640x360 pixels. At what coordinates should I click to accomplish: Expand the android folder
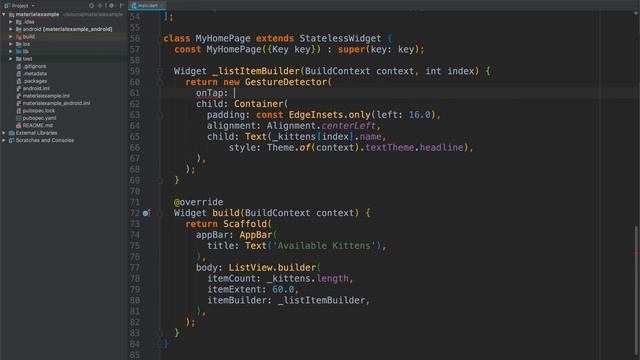click(11, 29)
